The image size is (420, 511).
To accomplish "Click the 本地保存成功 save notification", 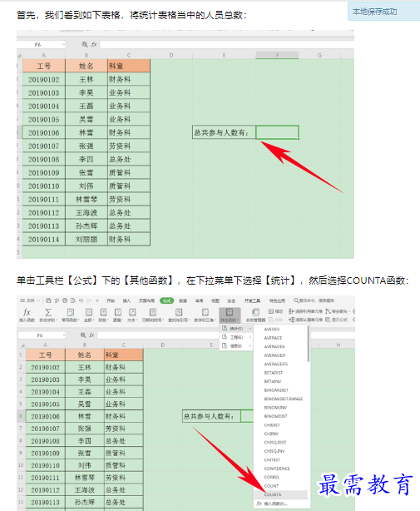I will (x=383, y=12).
